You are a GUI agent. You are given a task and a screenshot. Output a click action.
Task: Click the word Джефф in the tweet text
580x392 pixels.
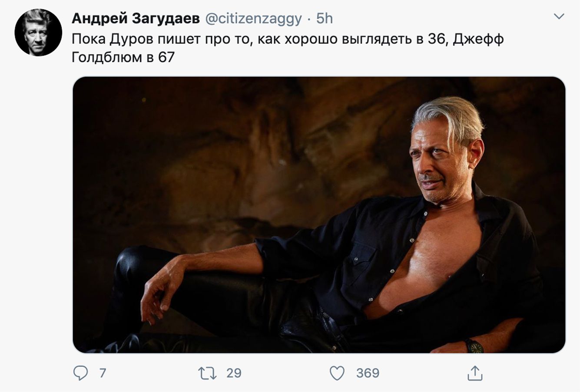click(478, 40)
